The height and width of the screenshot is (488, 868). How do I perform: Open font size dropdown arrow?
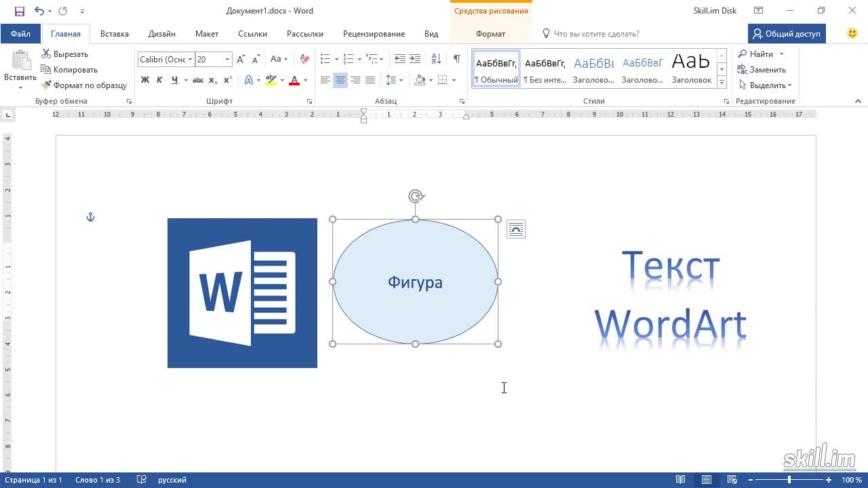227,60
